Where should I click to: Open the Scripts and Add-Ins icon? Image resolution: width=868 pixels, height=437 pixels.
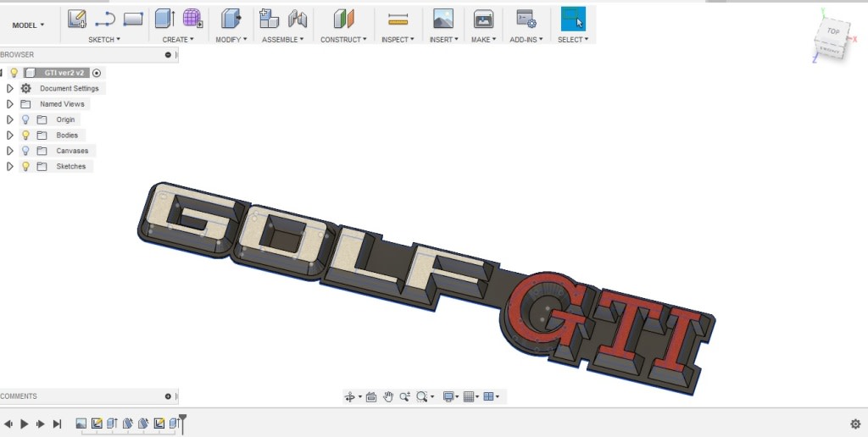pos(526,19)
